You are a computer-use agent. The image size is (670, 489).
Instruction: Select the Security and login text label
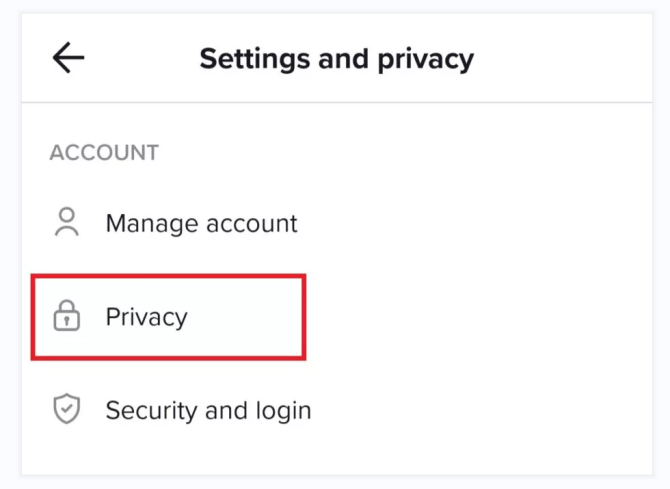click(209, 411)
